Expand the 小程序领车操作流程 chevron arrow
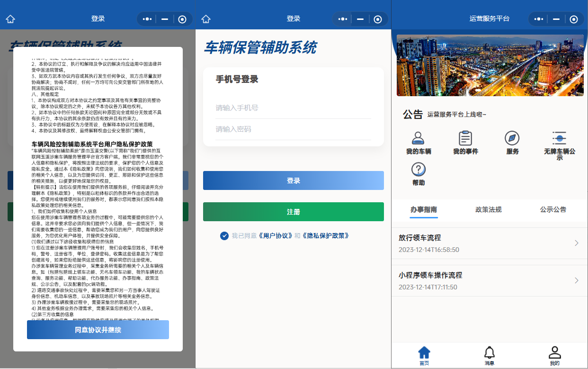588x369 pixels. coord(576,280)
